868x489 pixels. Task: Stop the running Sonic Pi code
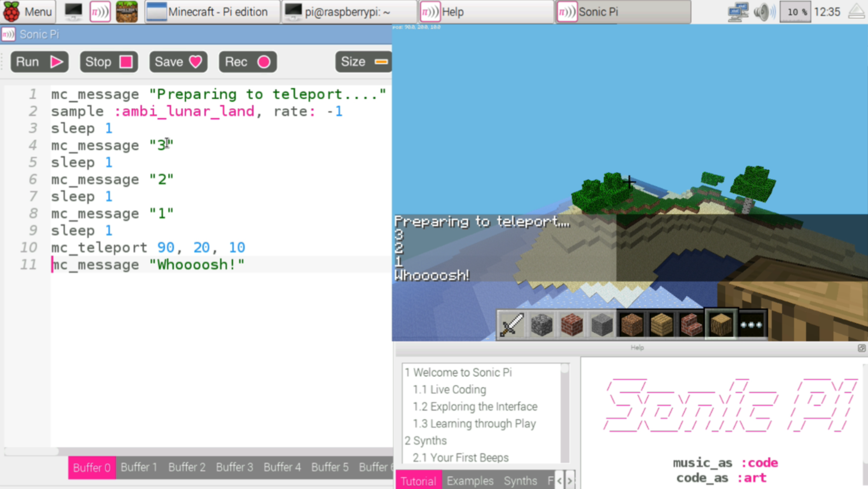(109, 62)
